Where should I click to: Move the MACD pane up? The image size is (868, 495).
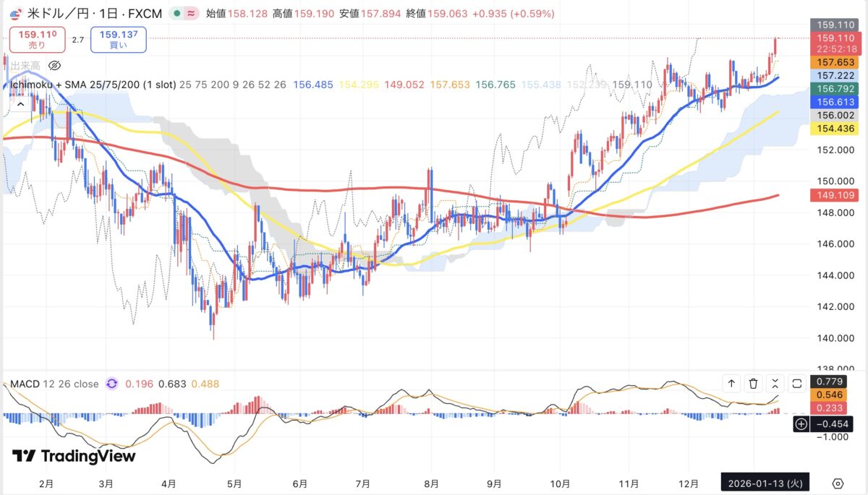point(731,384)
